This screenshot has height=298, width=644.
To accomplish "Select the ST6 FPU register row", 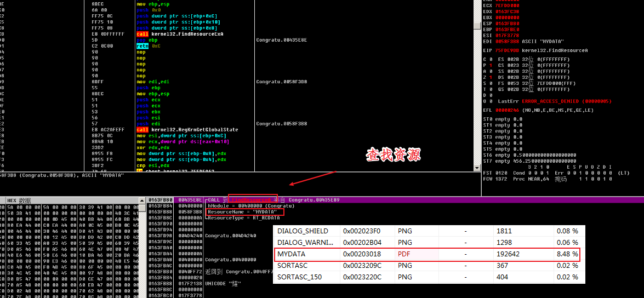I will pos(530,154).
